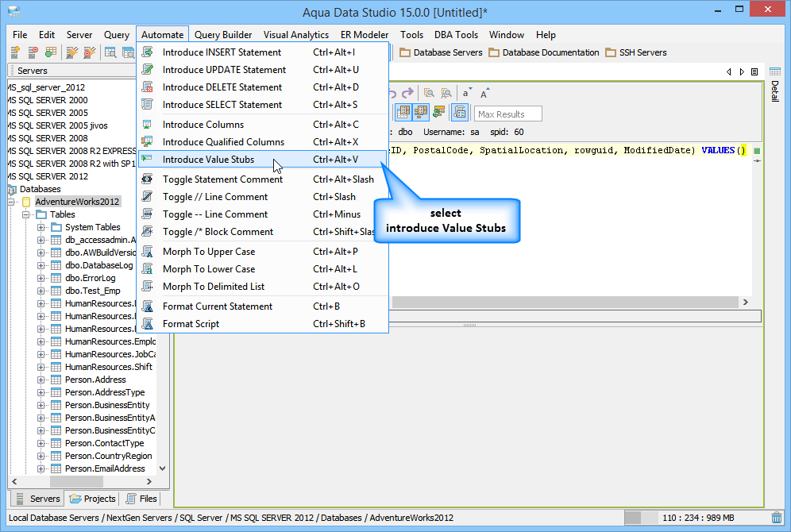Image resolution: width=791 pixels, height=532 pixels.
Task: Click the Format Script icon
Action: pyautogui.click(x=147, y=324)
